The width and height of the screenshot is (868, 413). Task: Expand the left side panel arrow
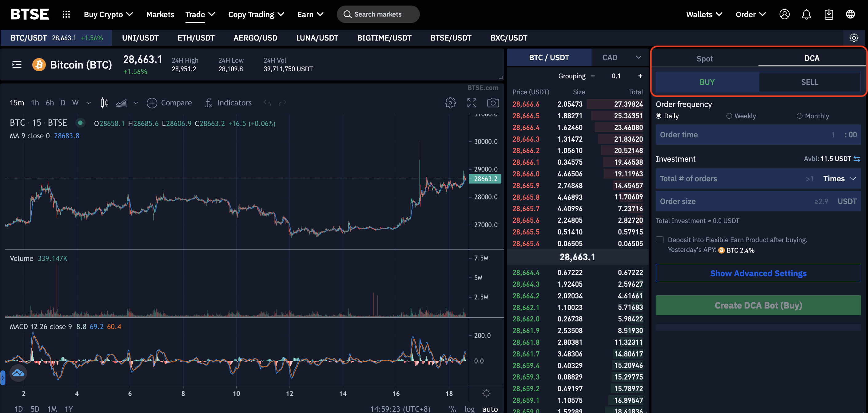(3, 377)
